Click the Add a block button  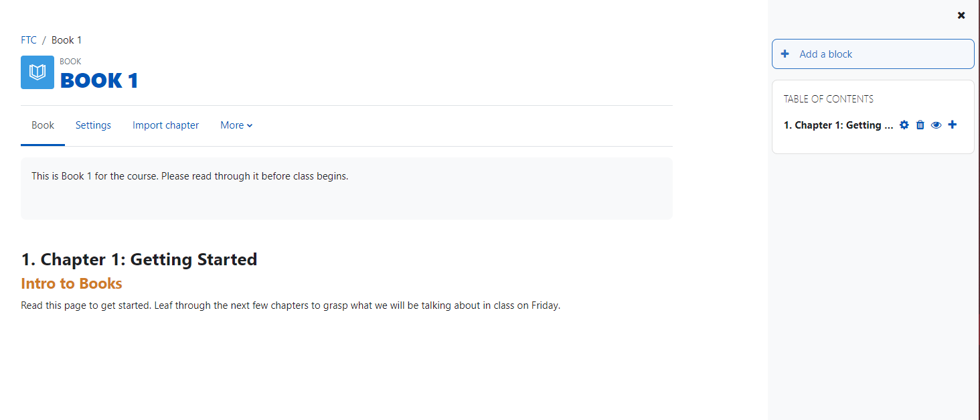coord(873,54)
